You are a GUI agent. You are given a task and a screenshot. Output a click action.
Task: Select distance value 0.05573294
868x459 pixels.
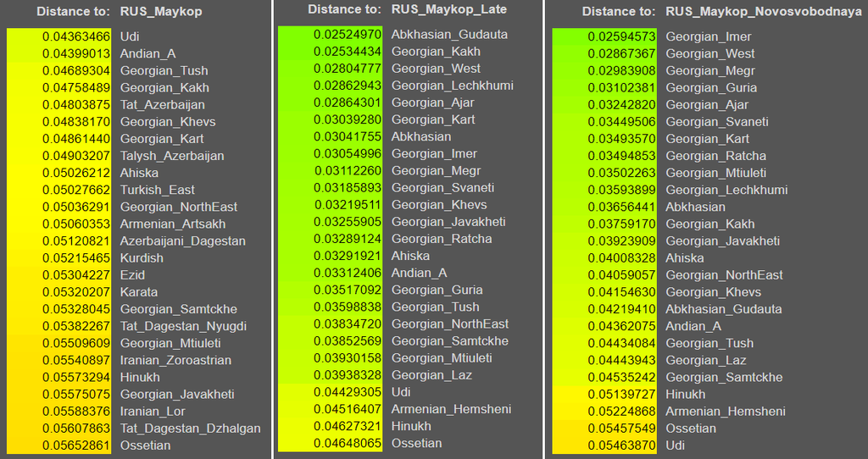(x=75, y=378)
